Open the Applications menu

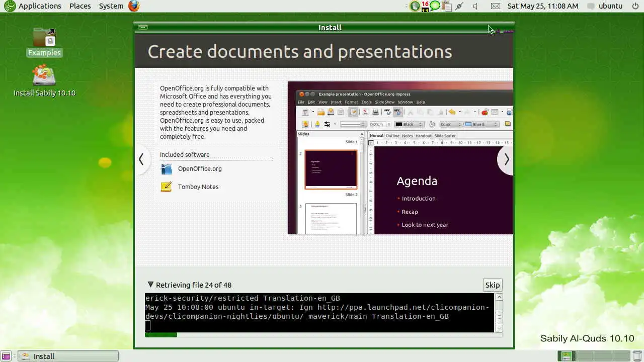click(33, 6)
